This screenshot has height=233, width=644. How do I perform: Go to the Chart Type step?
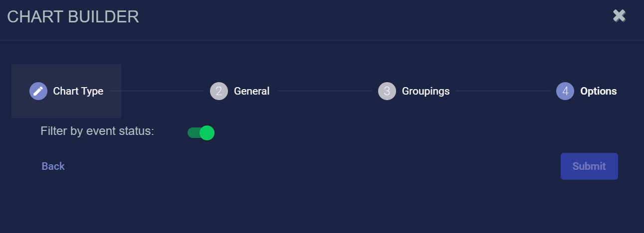[78, 91]
